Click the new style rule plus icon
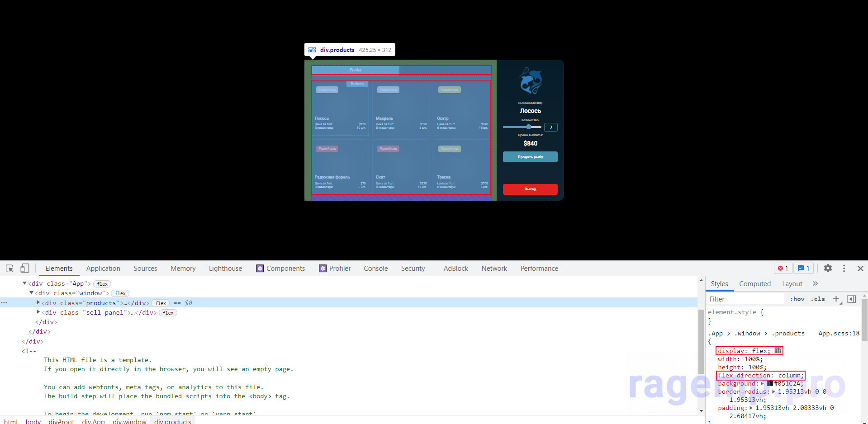 836,299
